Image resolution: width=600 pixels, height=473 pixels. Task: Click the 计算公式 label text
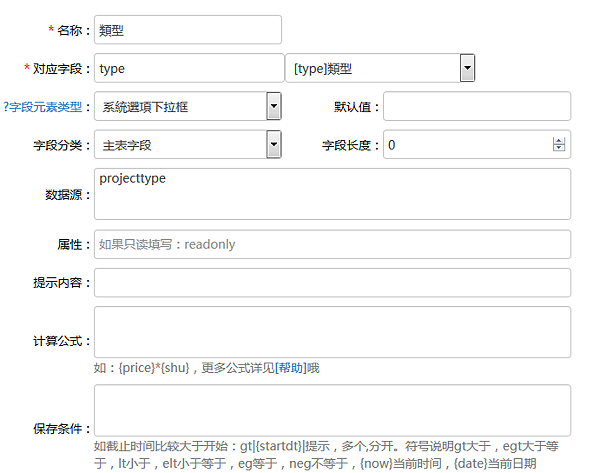(x=57, y=341)
